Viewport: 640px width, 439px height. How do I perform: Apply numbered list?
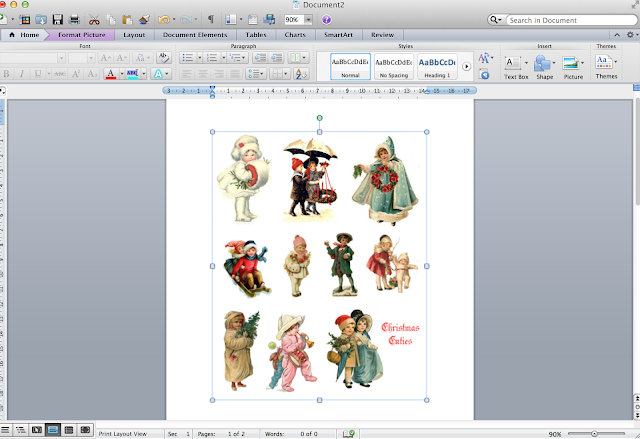click(212, 58)
